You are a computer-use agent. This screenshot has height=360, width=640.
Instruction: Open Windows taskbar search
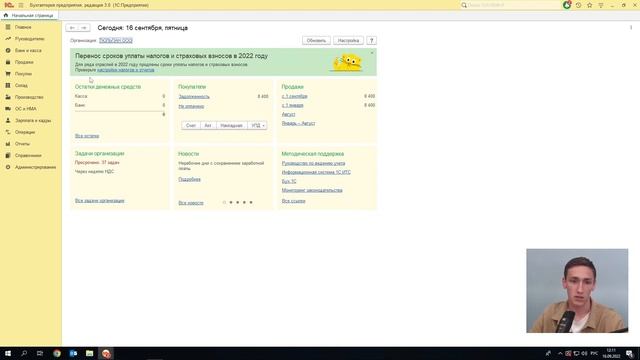(x=24, y=353)
